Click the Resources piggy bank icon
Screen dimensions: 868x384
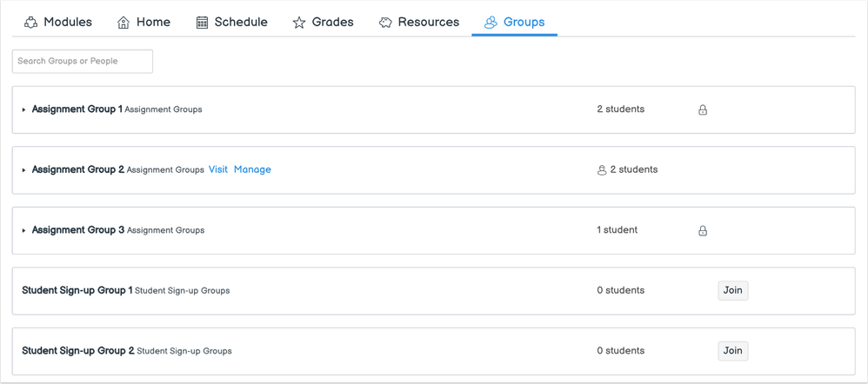(385, 23)
